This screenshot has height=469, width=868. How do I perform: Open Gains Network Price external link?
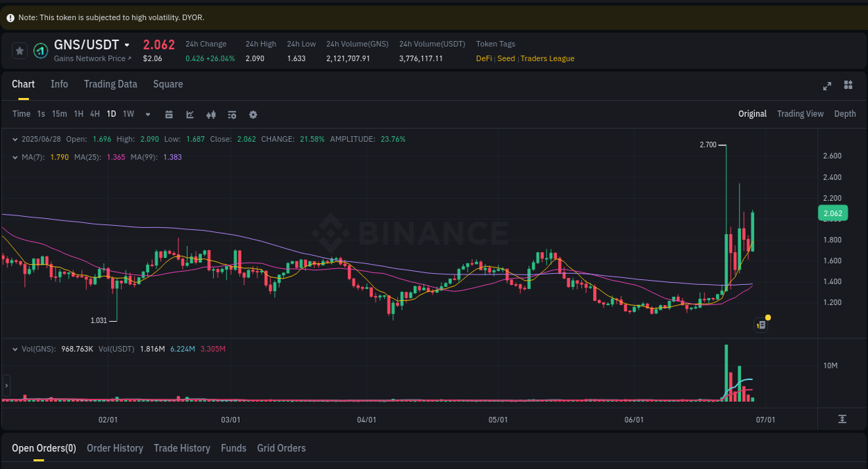coord(91,58)
